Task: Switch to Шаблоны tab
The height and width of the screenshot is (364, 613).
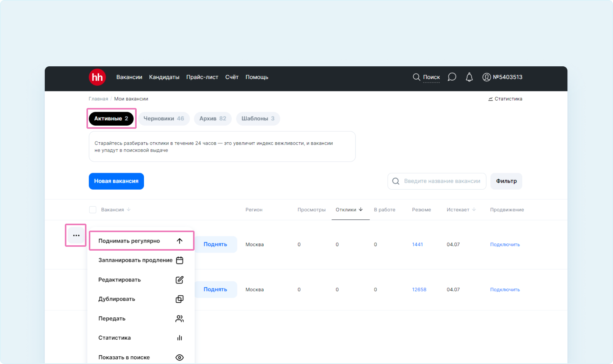Action: pyautogui.click(x=258, y=118)
